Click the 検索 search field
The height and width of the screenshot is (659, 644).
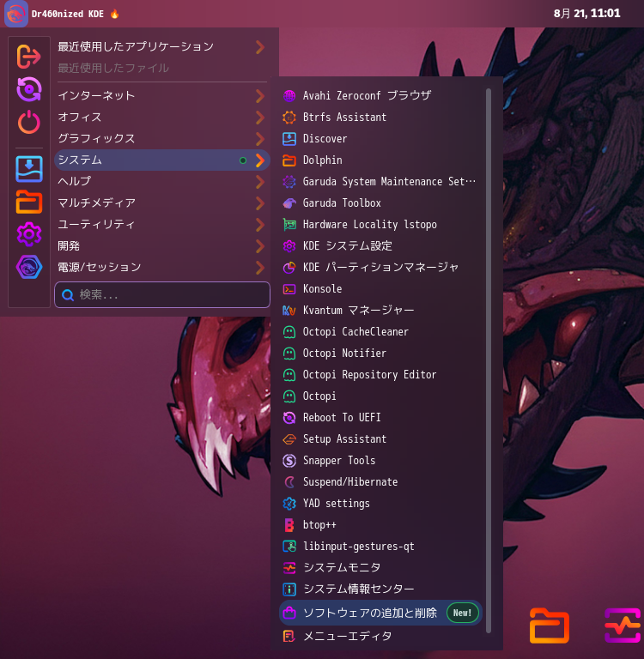(162, 295)
